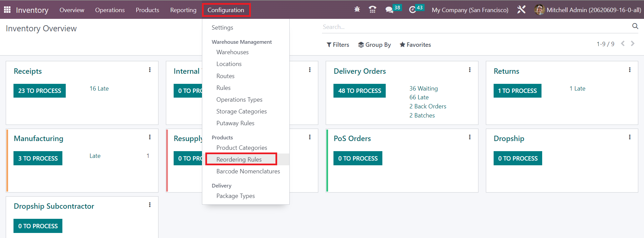Click the 48 TO PROCESS button
Viewport: 644px width, 238px height.
coord(359,91)
